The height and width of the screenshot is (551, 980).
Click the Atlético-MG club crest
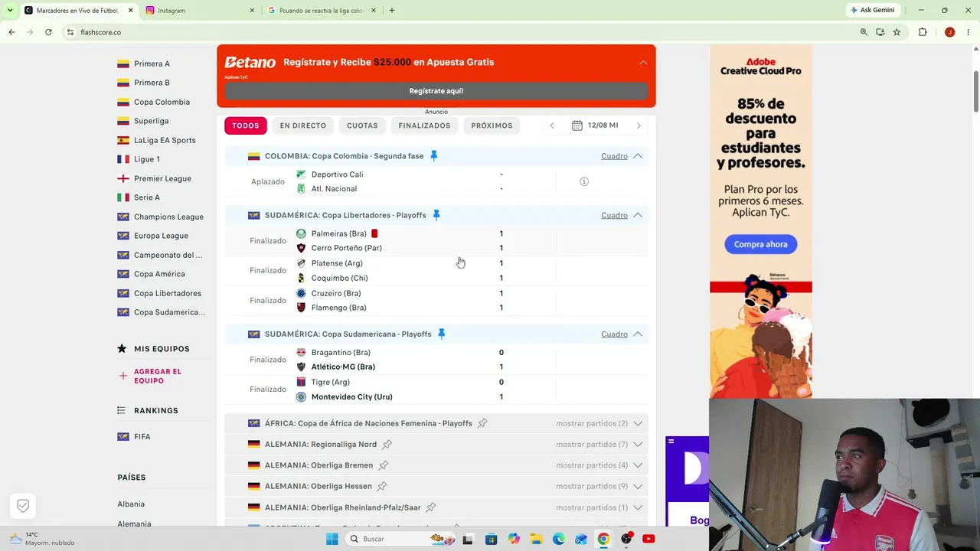(301, 367)
